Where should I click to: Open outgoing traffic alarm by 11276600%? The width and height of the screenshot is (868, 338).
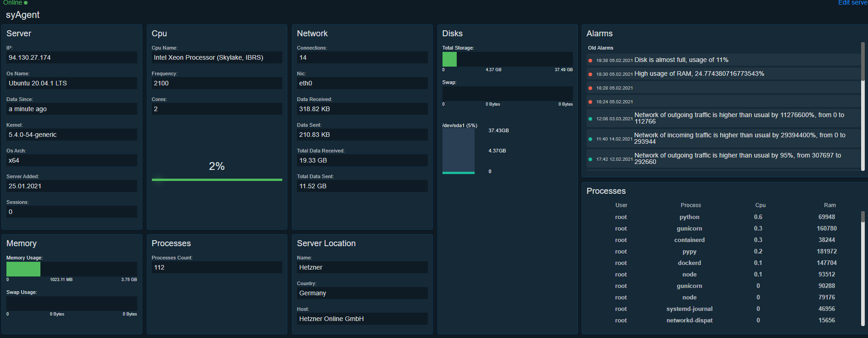click(723, 118)
